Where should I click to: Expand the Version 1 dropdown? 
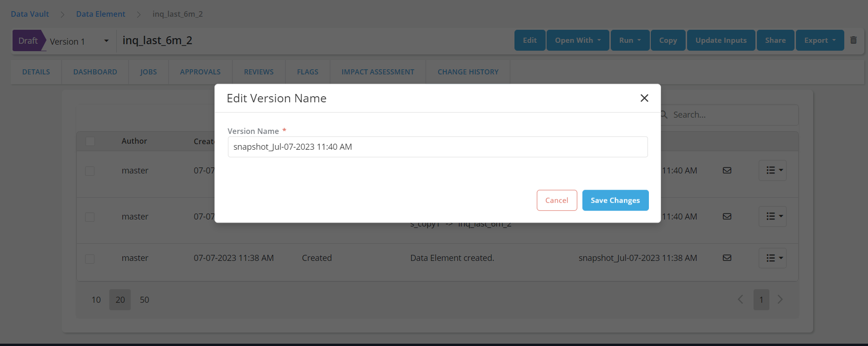tap(106, 41)
